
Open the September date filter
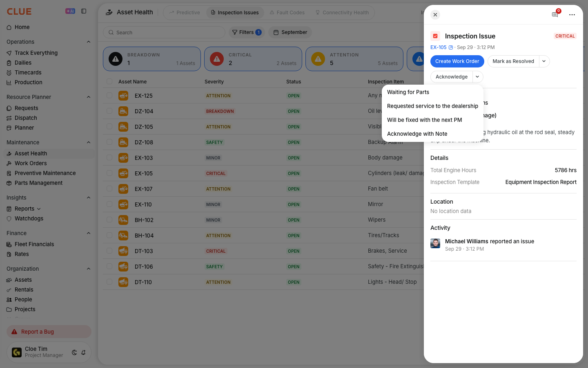point(290,32)
